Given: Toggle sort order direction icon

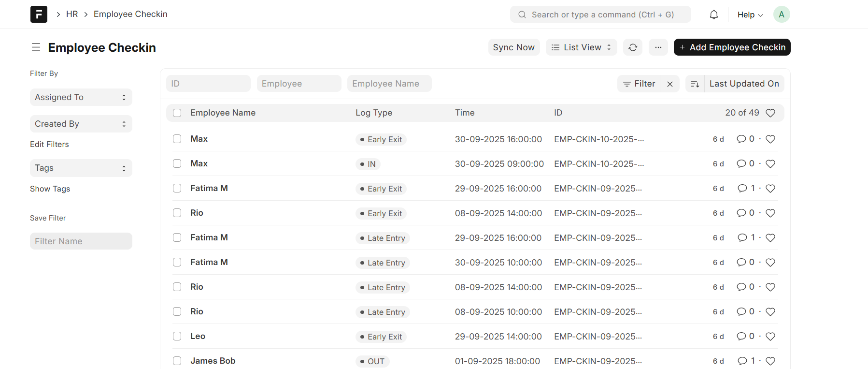Looking at the screenshot, I should pos(695,84).
